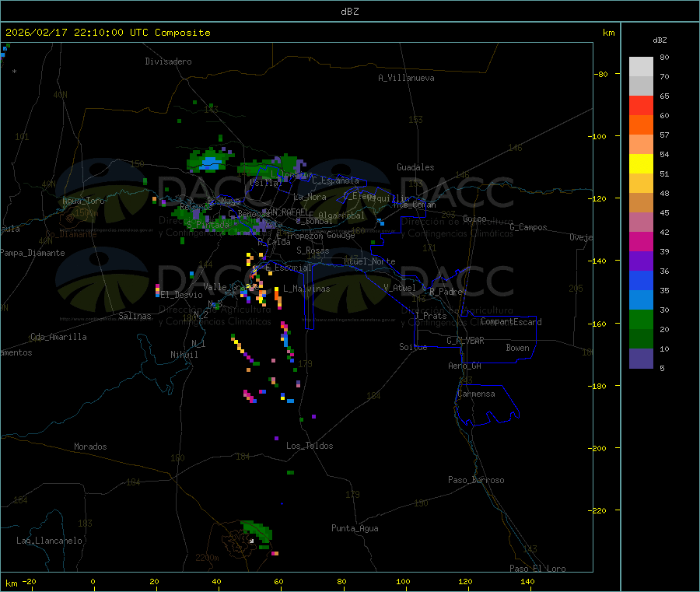Click the -80 km vertical axis tick
The height and width of the screenshot is (592, 700).
click(x=600, y=74)
